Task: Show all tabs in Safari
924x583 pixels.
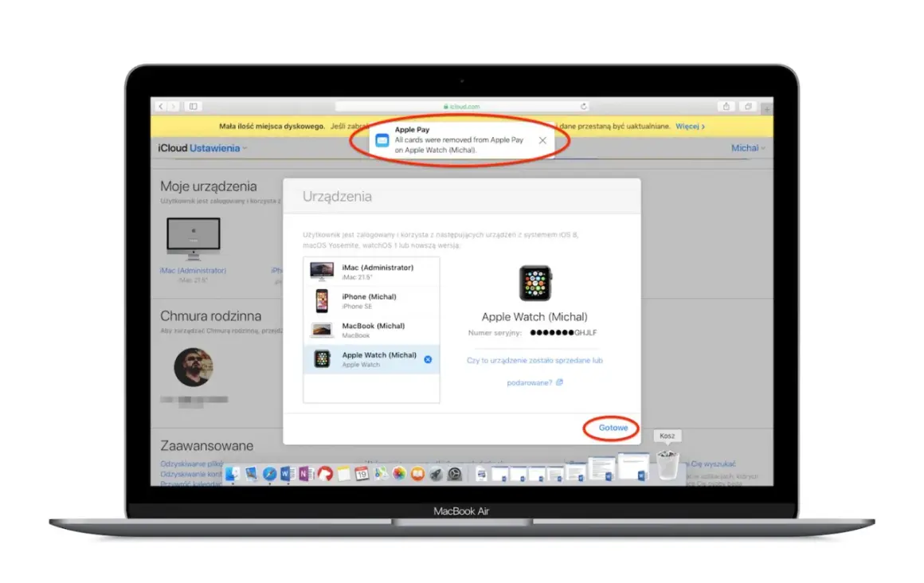Action: 748,107
